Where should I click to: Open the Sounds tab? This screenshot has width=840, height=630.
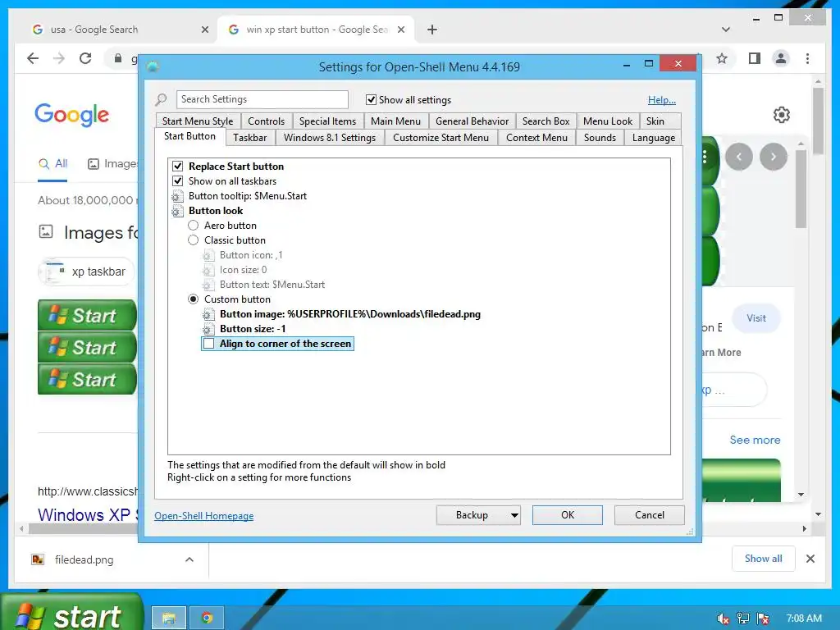coord(600,138)
